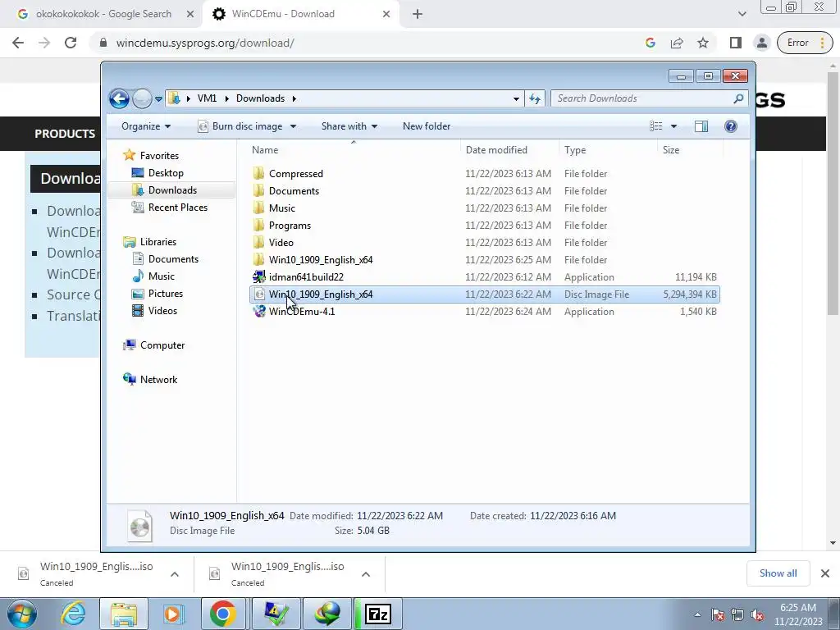The width and height of the screenshot is (840, 630).
Task: Reload the Chrome page
Action: 71,43
